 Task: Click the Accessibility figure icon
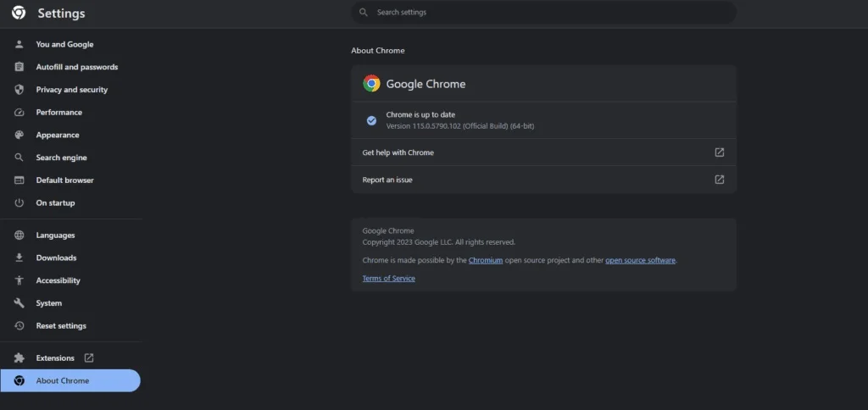pos(19,280)
